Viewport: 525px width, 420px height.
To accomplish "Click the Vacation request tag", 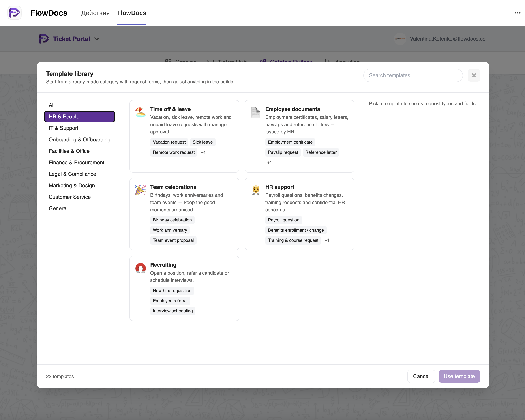I will coord(169,142).
